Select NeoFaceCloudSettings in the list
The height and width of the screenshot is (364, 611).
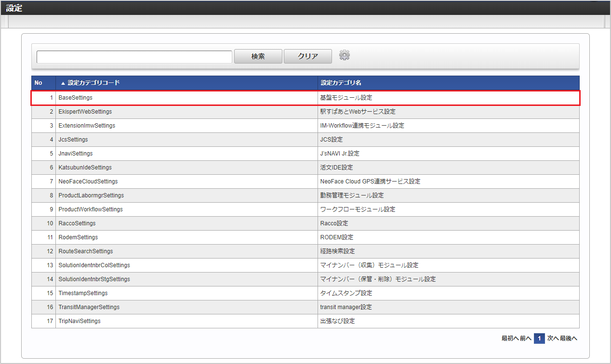tap(305, 182)
